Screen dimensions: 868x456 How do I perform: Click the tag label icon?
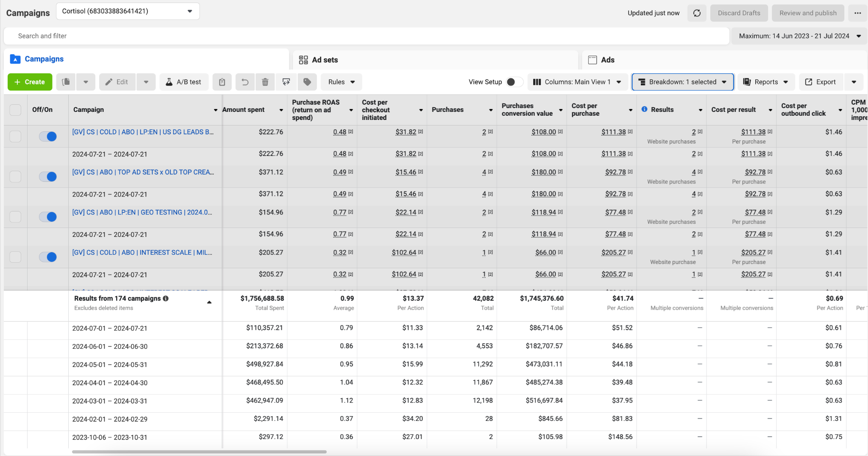[307, 82]
